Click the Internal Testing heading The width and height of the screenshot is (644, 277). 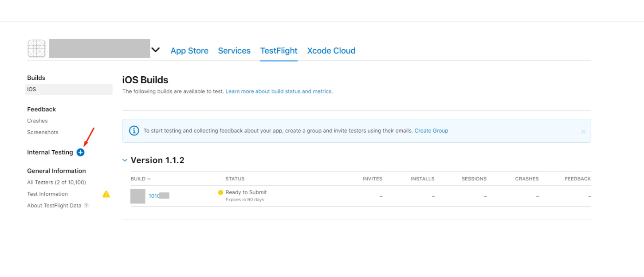pos(50,152)
